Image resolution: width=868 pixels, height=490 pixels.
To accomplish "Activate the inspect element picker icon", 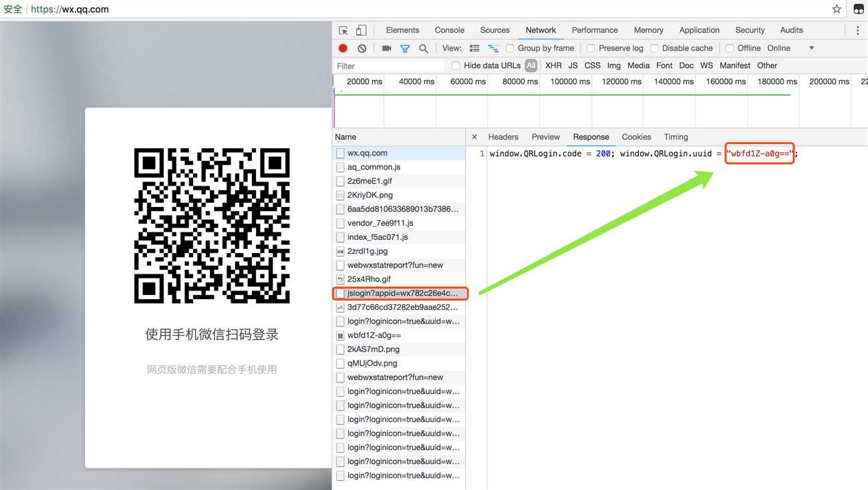I will 343,30.
